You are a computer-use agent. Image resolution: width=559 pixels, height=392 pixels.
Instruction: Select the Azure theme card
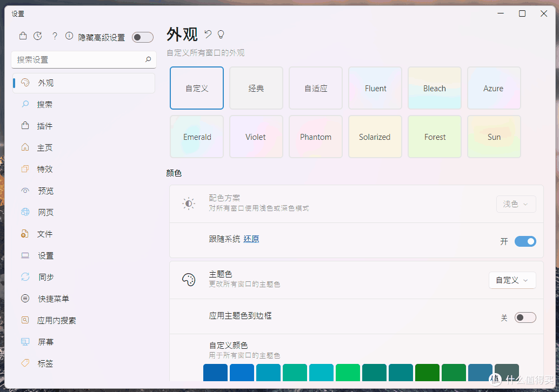[x=494, y=88]
